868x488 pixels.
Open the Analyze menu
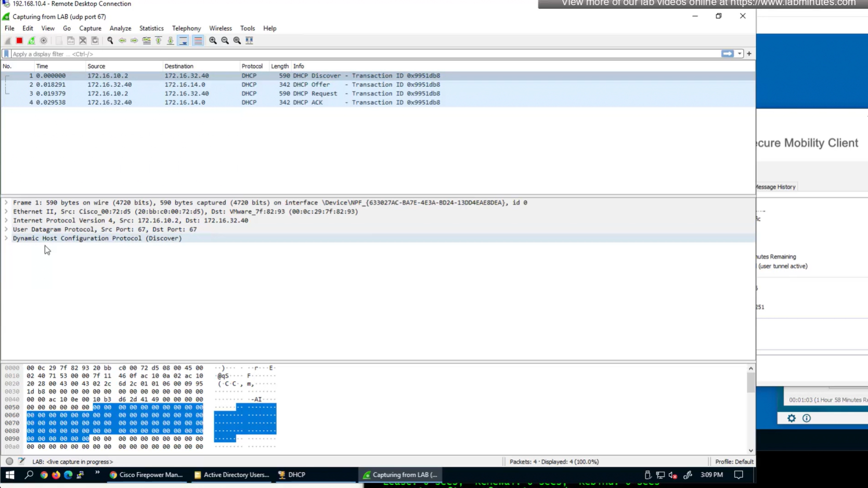pos(120,29)
